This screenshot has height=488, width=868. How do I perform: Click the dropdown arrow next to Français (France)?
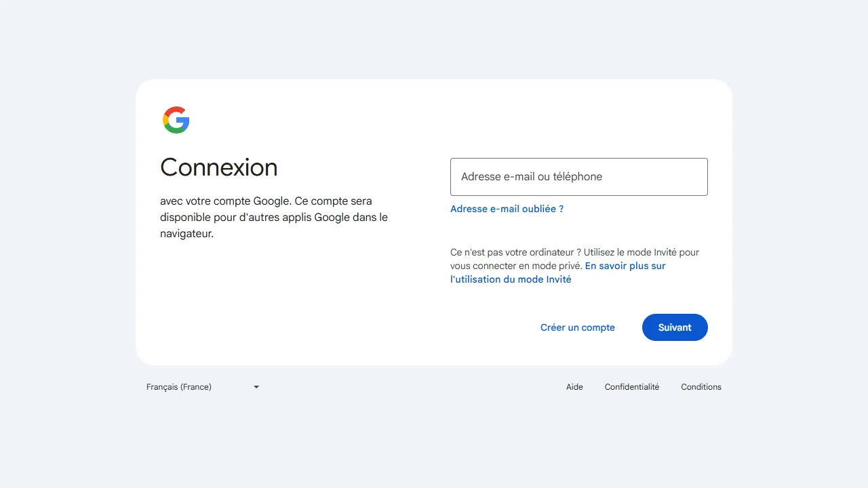click(256, 387)
